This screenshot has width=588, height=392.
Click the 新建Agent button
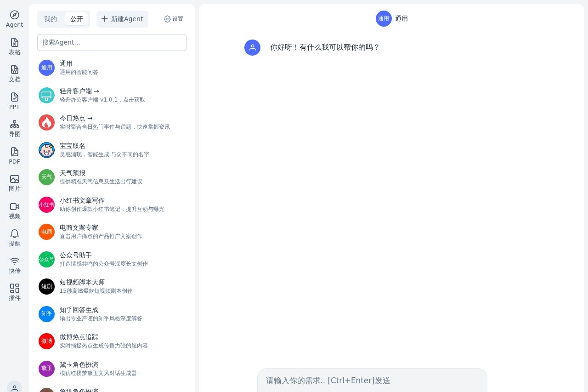[122, 19]
